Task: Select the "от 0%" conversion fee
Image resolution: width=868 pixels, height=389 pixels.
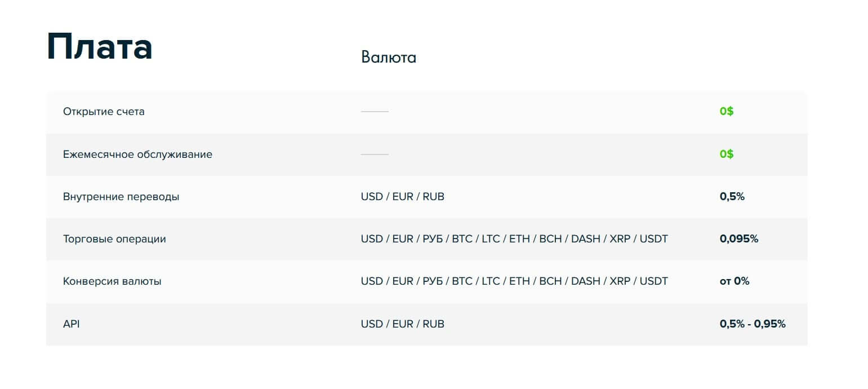Action: pos(735,281)
